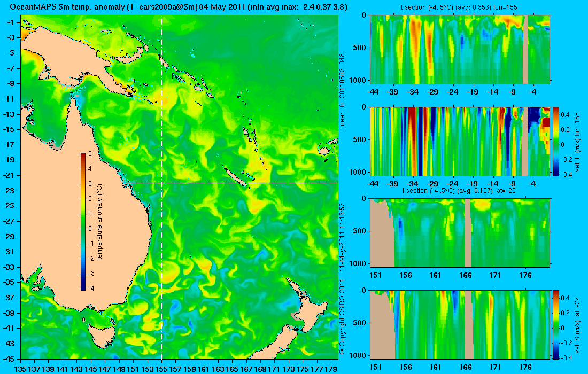
Task: Click the '-1' latitude label on map axis
Action: pyautogui.click(x=11, y=22)
